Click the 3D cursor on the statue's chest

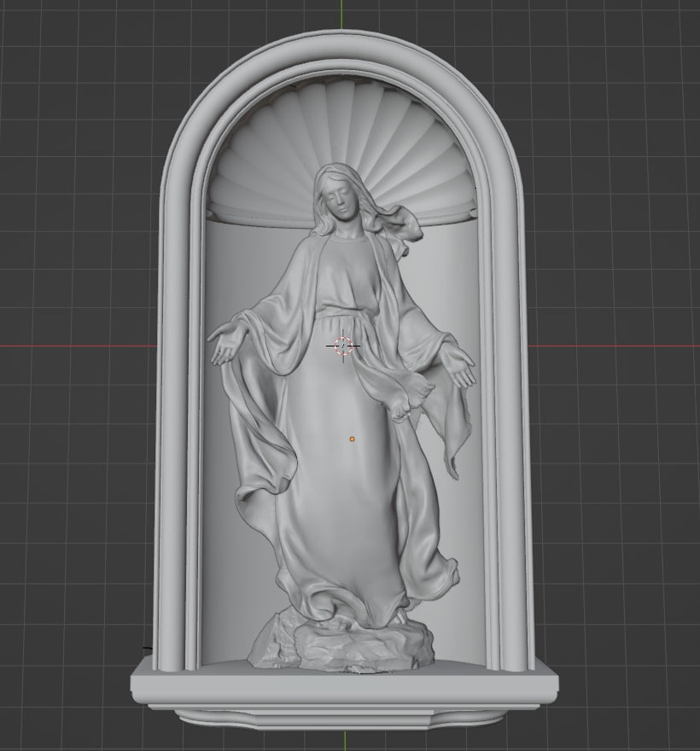341,346
